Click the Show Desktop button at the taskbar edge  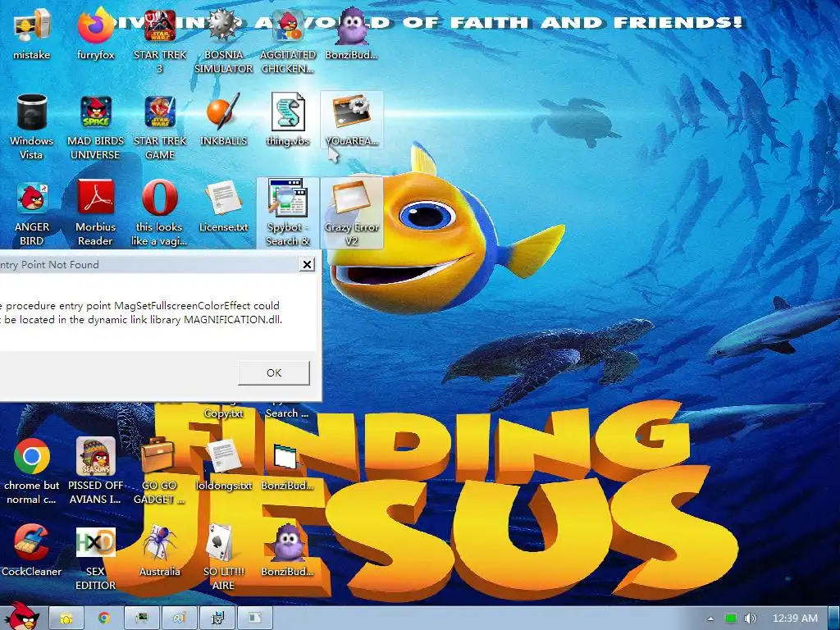click(x=833, y=619)
